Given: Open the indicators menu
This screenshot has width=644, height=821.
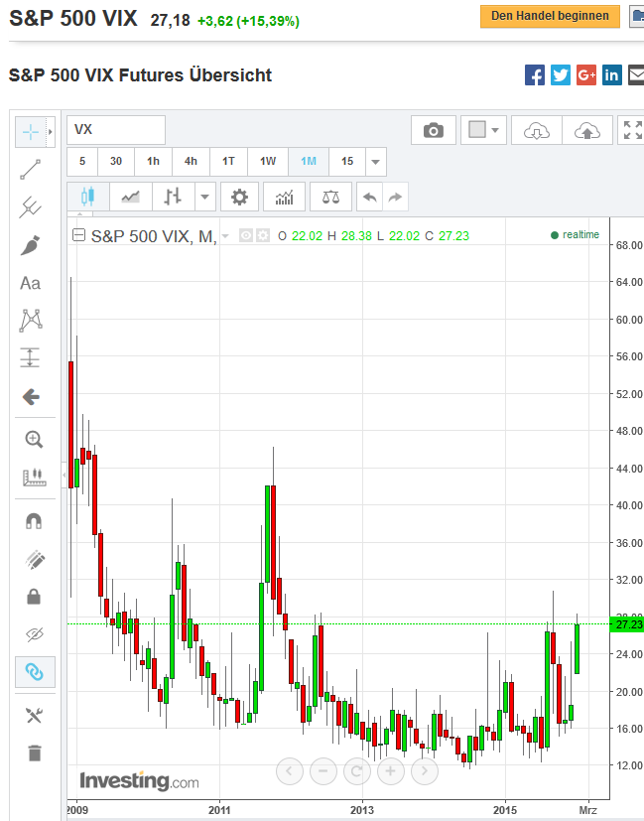Looking at the screenshot, I should (284, 197).
